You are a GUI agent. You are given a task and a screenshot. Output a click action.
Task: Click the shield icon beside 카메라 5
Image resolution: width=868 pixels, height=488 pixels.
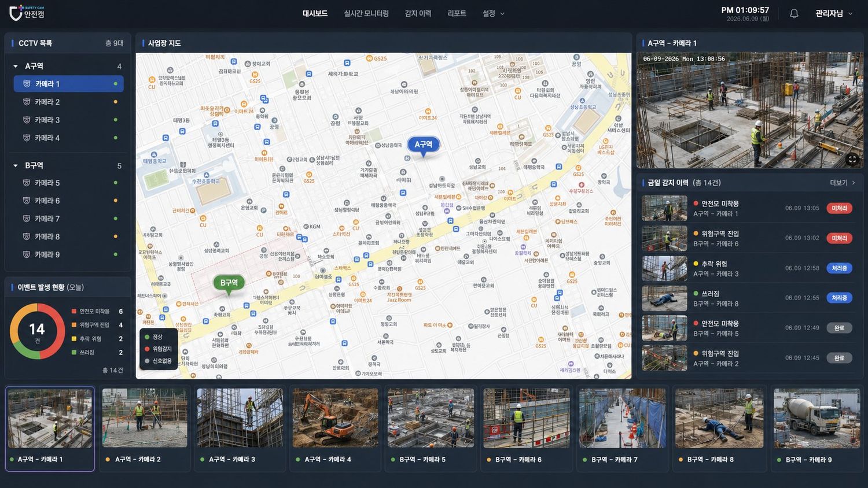pos(27,183)
